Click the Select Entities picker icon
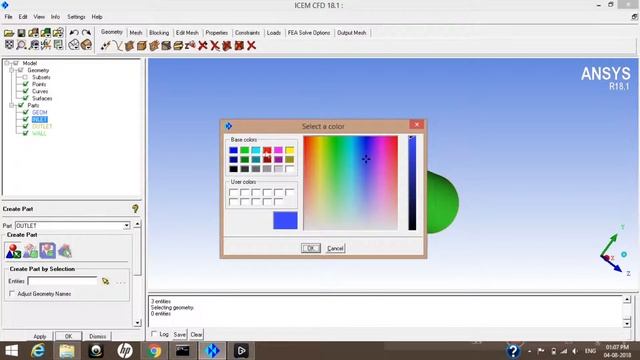The width and height of the screenshot is (640, 360). (106, 281)
